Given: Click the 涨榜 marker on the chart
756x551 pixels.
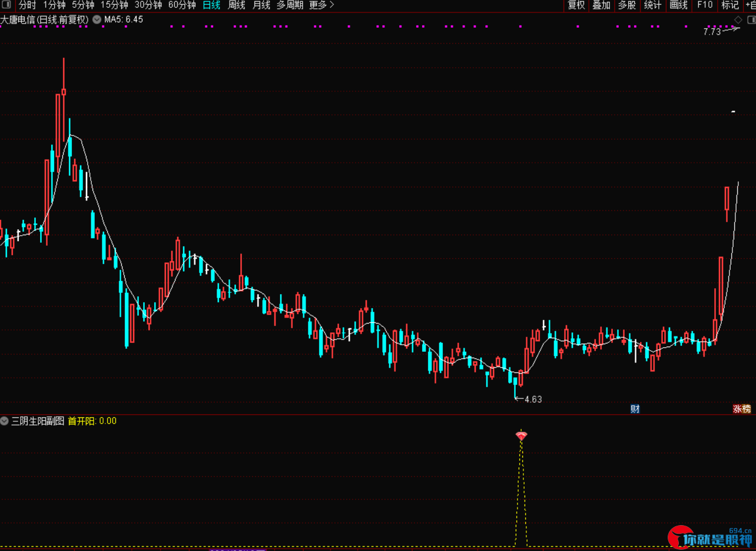Looking at the screenshot, I should click(742, 408).
